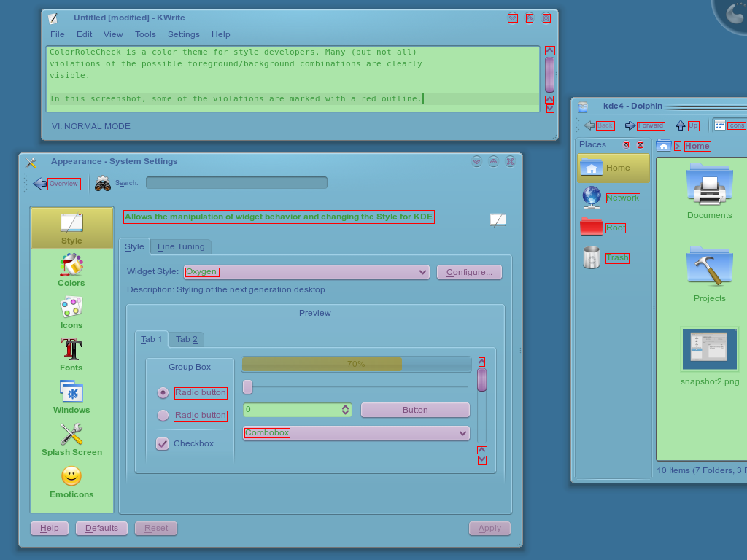Click the spinbox arrows next to value 0

pos(345,410)
